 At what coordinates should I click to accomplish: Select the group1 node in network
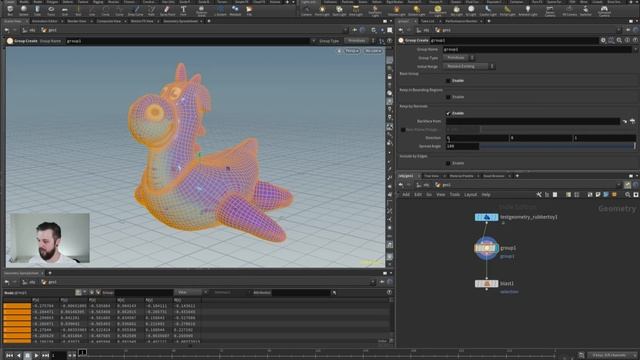[487, 248]
